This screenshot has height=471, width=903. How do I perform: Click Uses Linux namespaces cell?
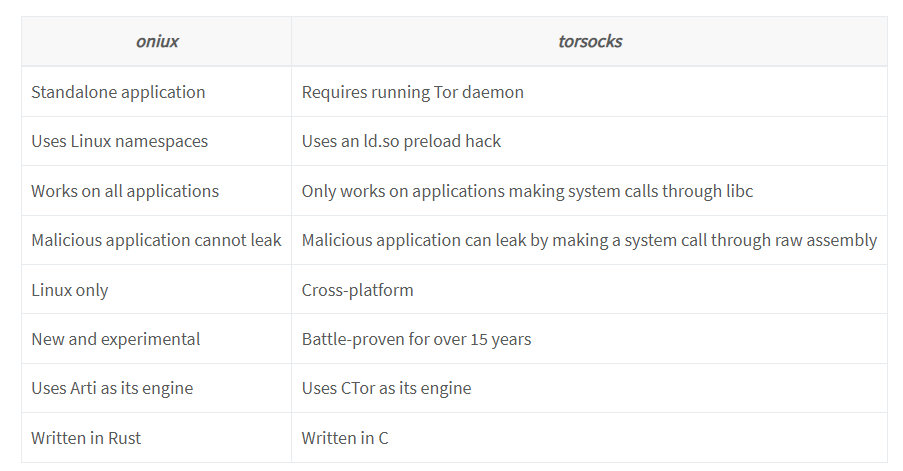pyautogui.click(x=119, y=141)
